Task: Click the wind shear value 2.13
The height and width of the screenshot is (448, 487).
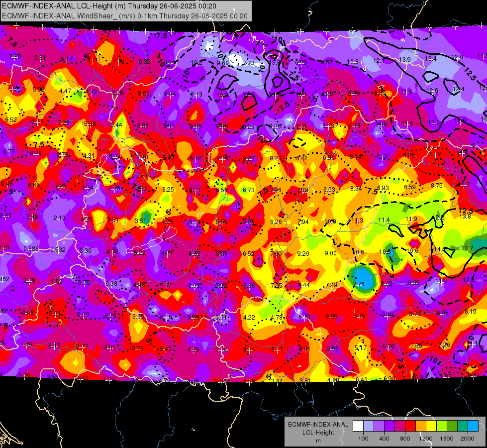Action: [59, 218]
